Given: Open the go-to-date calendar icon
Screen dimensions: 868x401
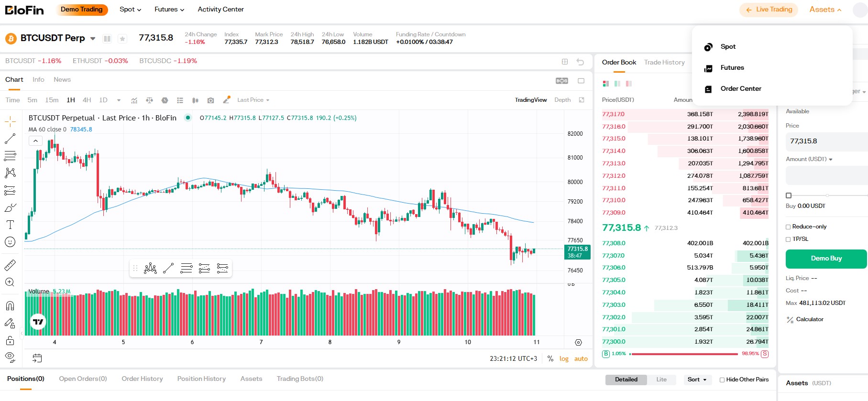Looking at the screenshot, I should coord(37,358).
